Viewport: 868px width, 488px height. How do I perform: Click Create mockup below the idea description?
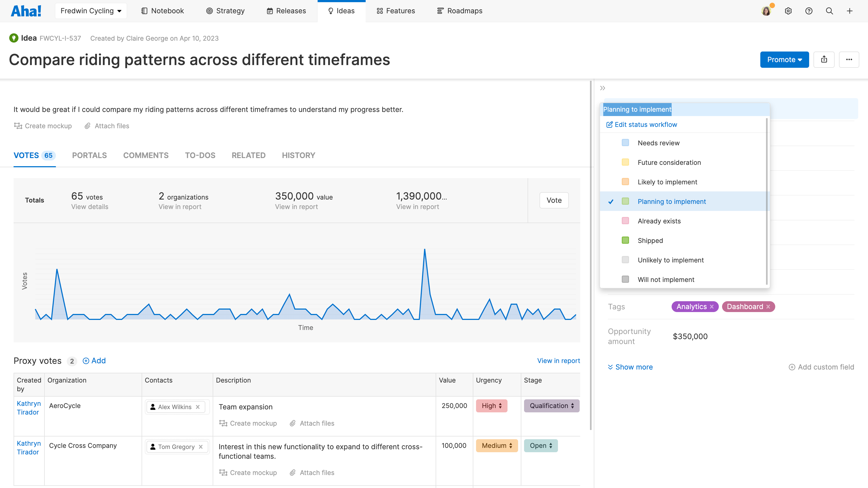[x=43, y=126]
